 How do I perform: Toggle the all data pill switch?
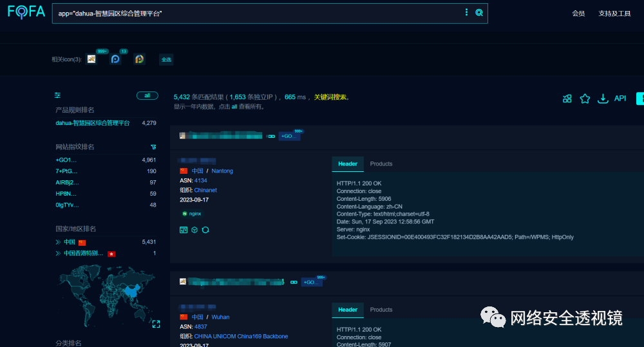click(147, 96)
